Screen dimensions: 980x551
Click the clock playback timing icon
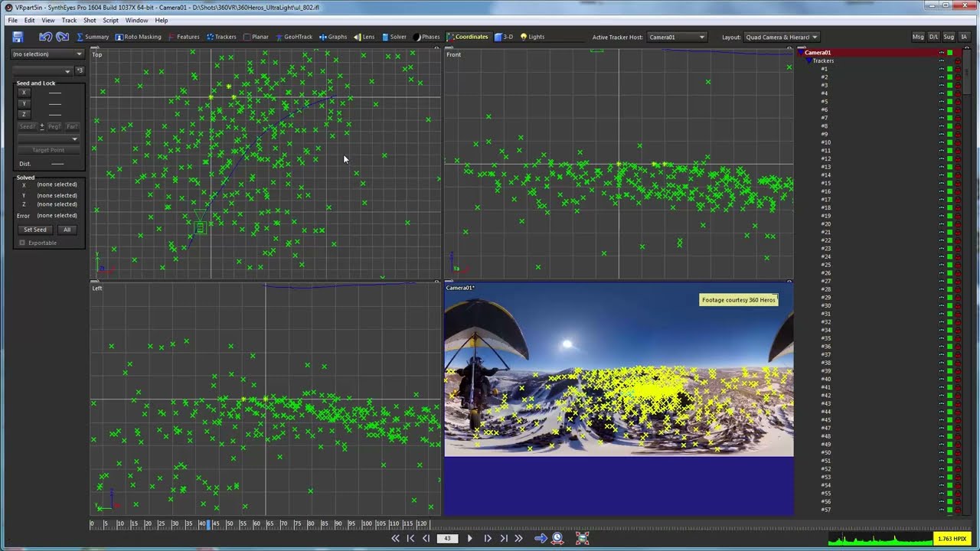click(x=558, y=539)
